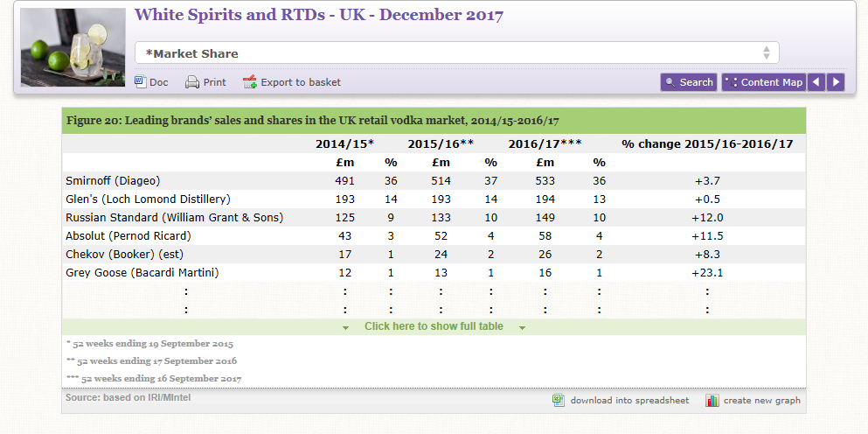868x434 pixels.
Task: Open the Content Map button
Action: (x=763, y=82)
